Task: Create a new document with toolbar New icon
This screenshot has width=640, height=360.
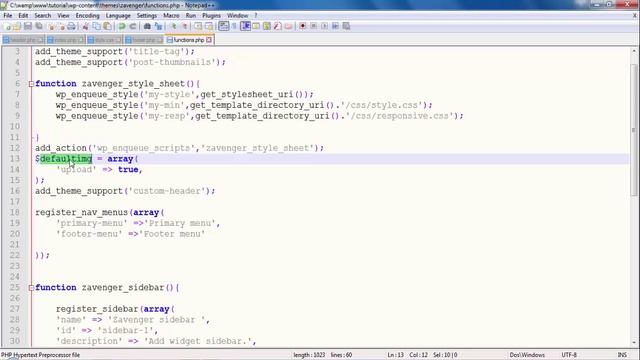Action: pos(7,26)
